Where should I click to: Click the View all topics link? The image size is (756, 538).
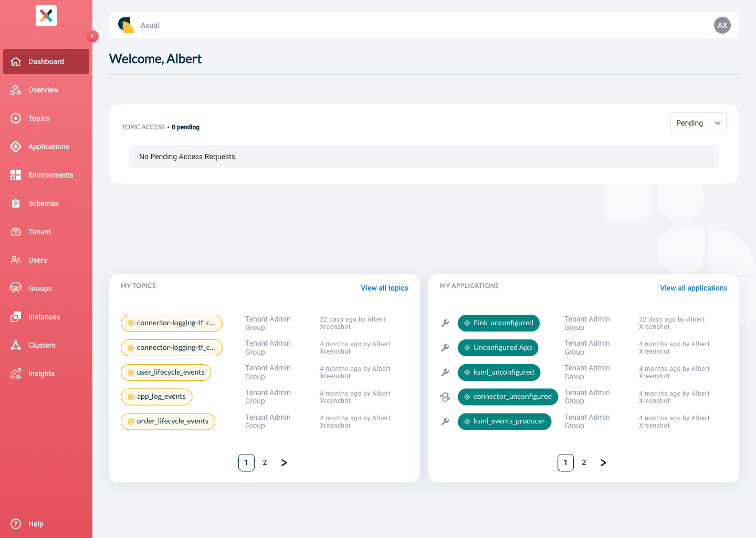(x=384, y=288)
